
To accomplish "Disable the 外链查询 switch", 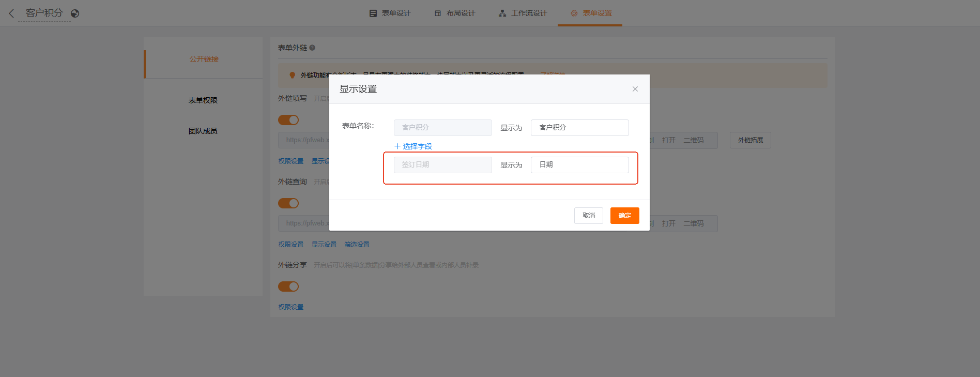I will point(288,203).
